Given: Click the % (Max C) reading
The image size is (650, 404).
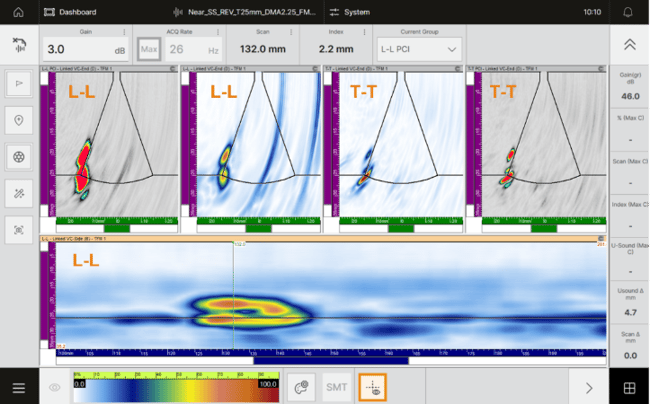Looking at the screenshot, I should tap(630, 131).
